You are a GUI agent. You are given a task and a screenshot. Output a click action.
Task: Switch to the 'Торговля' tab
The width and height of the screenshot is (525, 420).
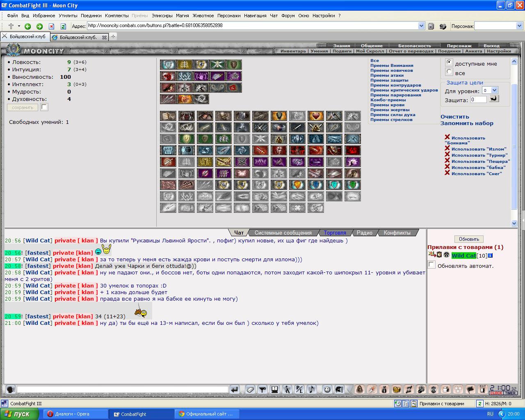click(x=335, y=233)
